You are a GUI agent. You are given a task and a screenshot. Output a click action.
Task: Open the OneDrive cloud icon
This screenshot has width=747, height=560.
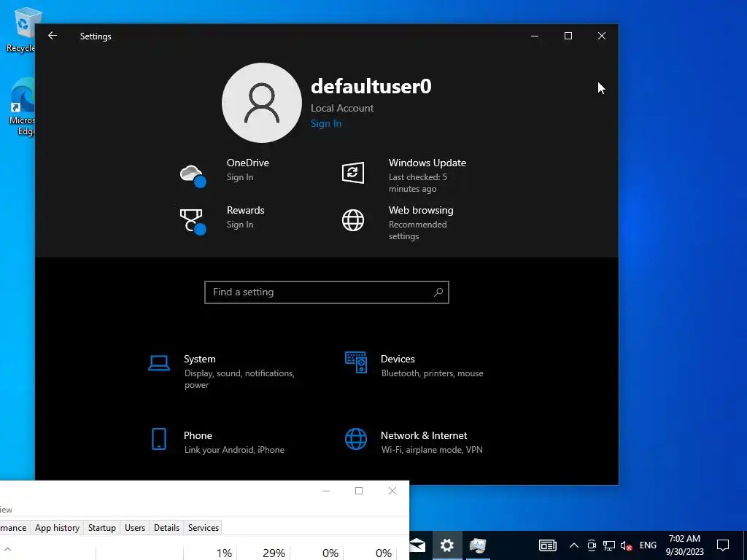193,175
